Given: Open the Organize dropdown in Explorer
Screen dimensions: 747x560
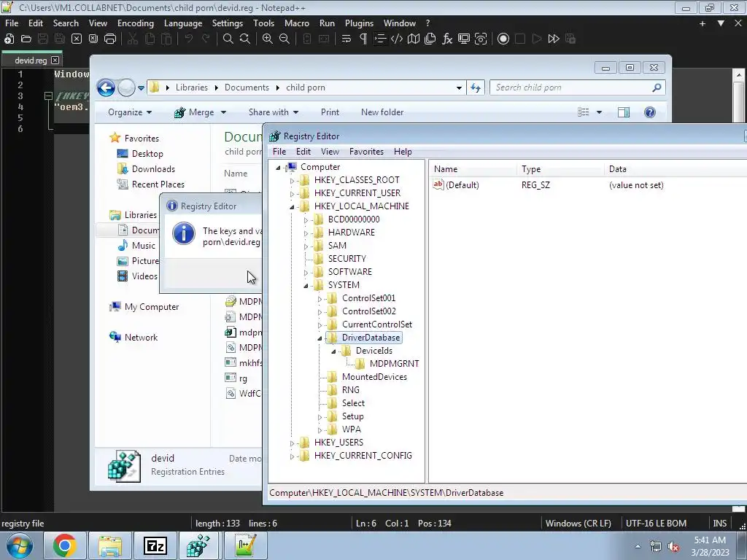Looking at the screenshot, I should (x=130, y=112).
